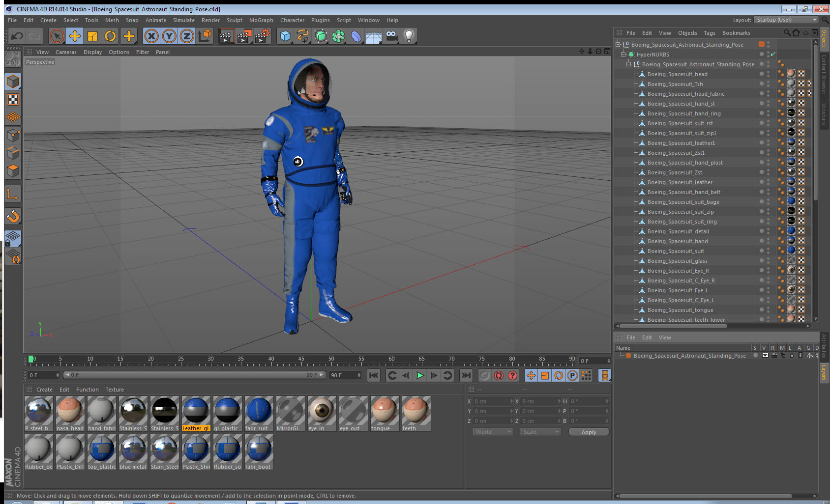Viewport: 830px width, 504px height.
Task: Toggle autokeying button
Action: pos(499,375)
